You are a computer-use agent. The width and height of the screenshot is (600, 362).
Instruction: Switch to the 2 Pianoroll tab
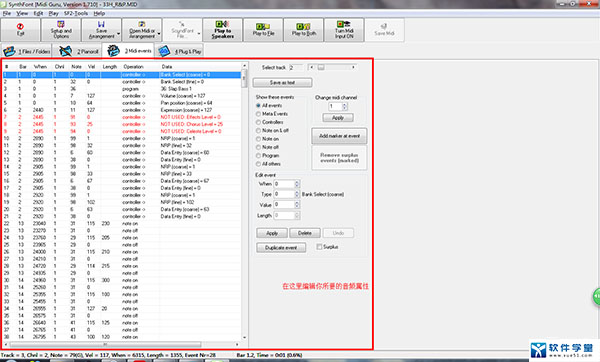[77, 51]
